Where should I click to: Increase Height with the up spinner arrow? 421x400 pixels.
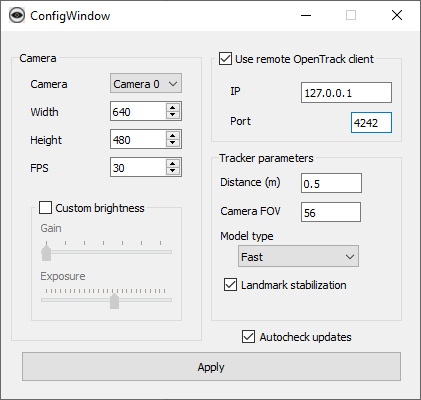[x=173, y=136]
